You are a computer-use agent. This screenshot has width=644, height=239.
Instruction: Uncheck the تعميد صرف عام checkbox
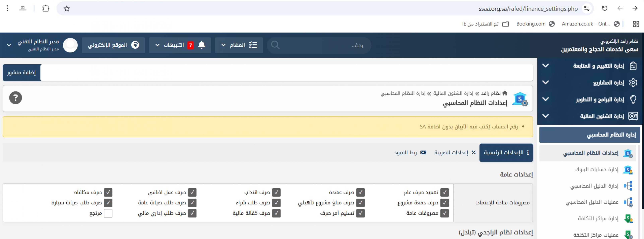444,192
